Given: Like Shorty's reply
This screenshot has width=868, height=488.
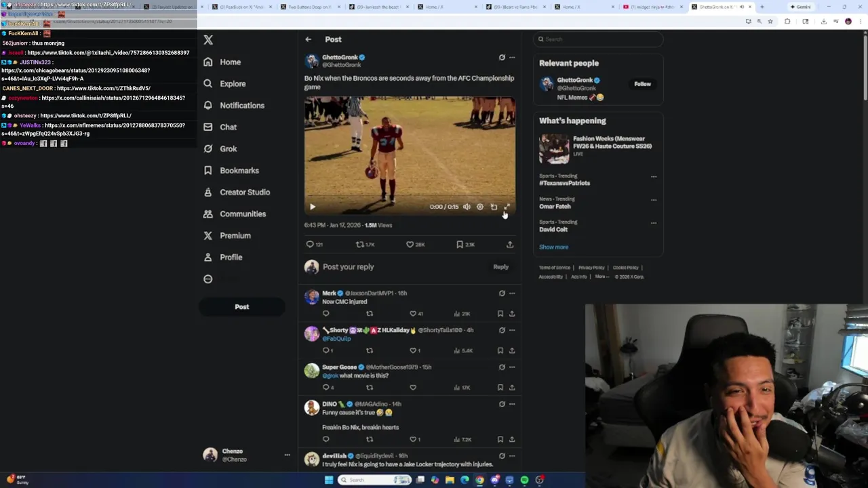Looking at the screenshot, I should [416, 350].
